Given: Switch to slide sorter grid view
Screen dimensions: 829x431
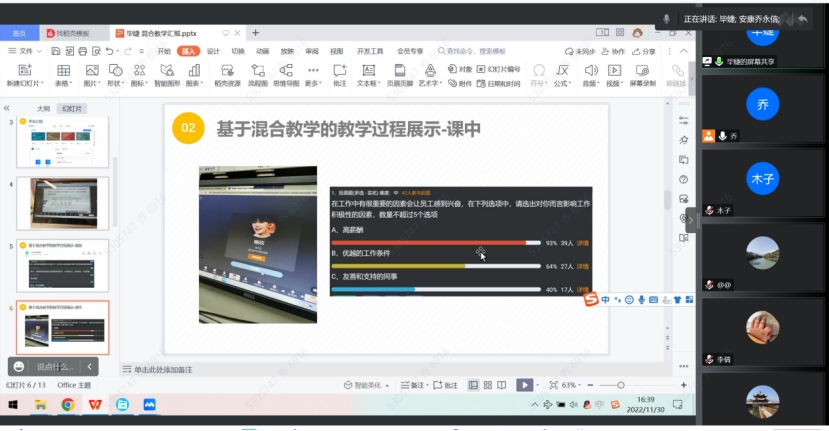Looking at the screenshot, I should [x=488, y=385].
